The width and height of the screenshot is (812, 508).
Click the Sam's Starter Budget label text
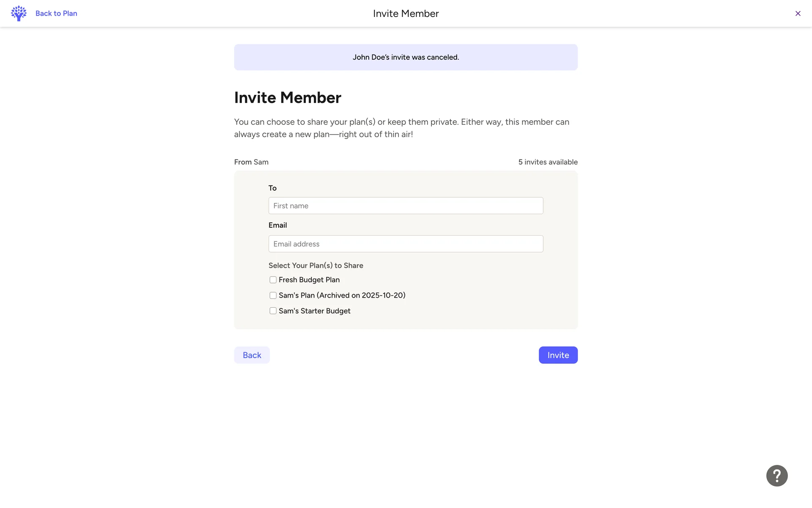315,311
